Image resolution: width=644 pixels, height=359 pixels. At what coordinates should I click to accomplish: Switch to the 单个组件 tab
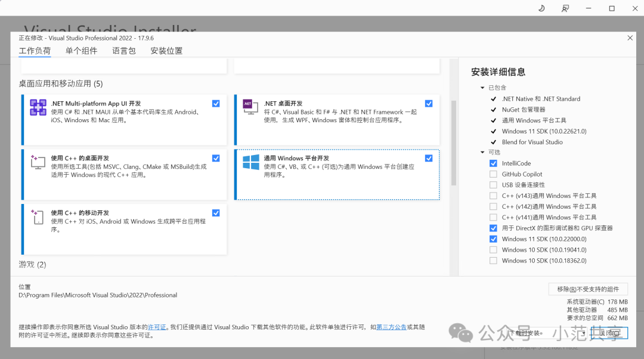82,51
